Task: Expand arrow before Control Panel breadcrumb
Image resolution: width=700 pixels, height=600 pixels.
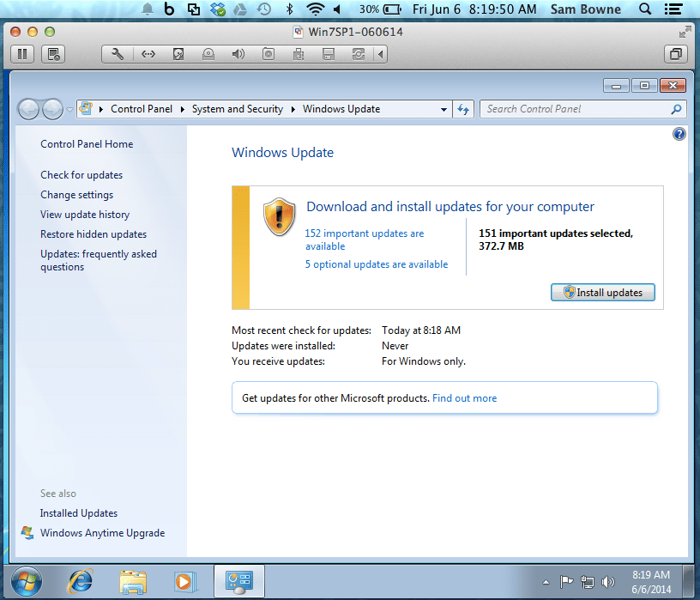Action: tap(101, 110)
